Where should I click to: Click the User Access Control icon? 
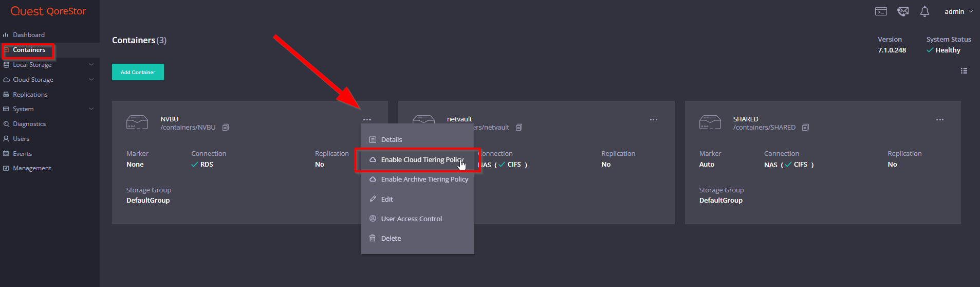(x=373, y=219)
